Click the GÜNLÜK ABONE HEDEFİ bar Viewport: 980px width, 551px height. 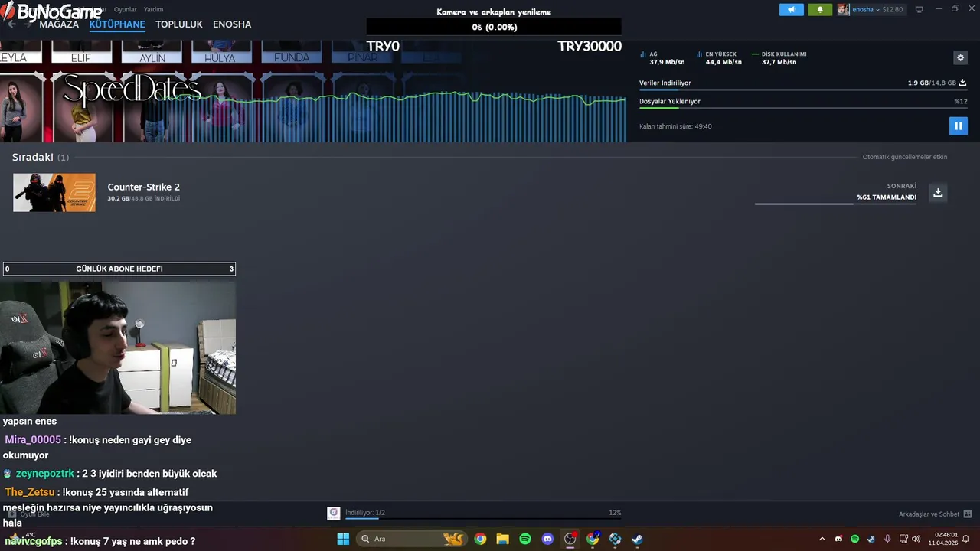coord(119,269)
